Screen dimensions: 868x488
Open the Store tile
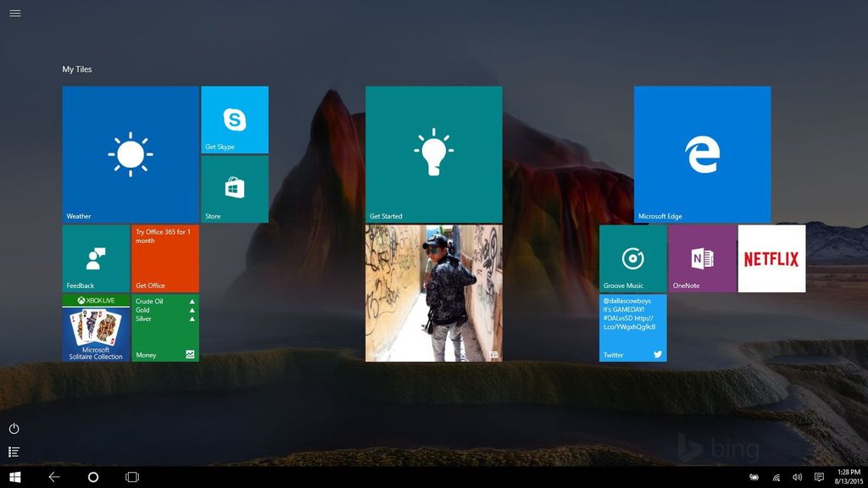234,188
